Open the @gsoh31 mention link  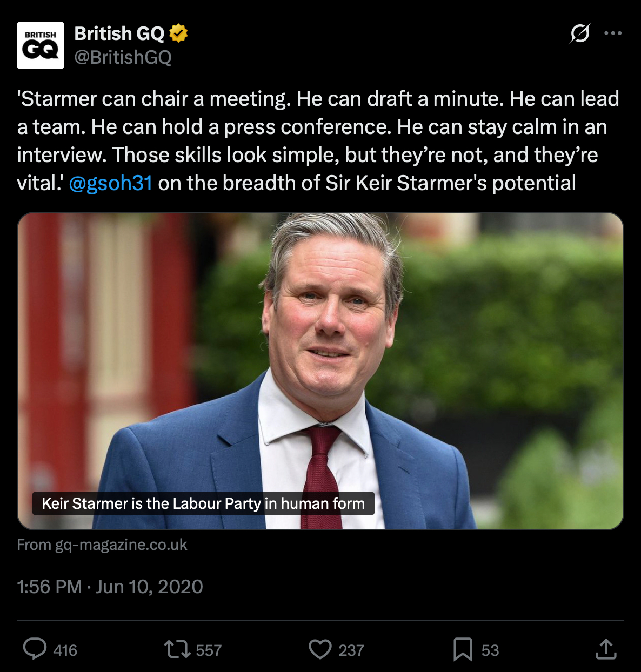(111, 183)
